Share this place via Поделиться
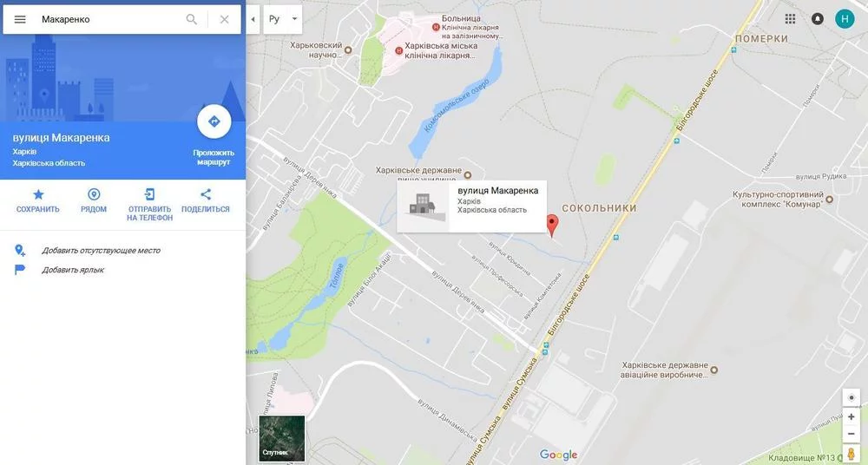The image size is (868, 465). (206, 200)
